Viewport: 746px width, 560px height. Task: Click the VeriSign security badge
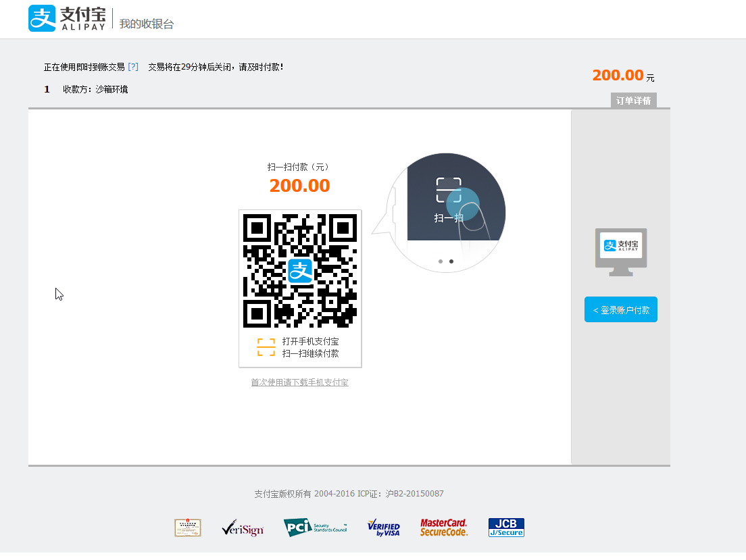point(243,528)
